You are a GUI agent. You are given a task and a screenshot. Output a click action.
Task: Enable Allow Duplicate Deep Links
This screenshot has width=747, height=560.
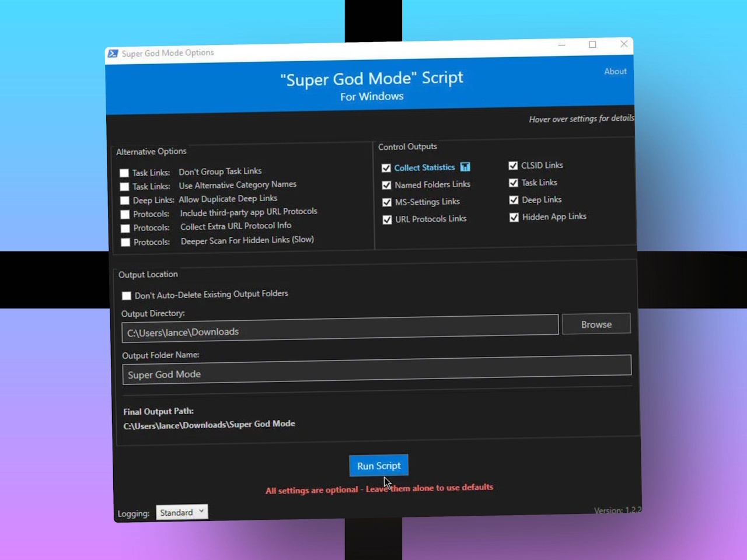(x=124, y=200)
